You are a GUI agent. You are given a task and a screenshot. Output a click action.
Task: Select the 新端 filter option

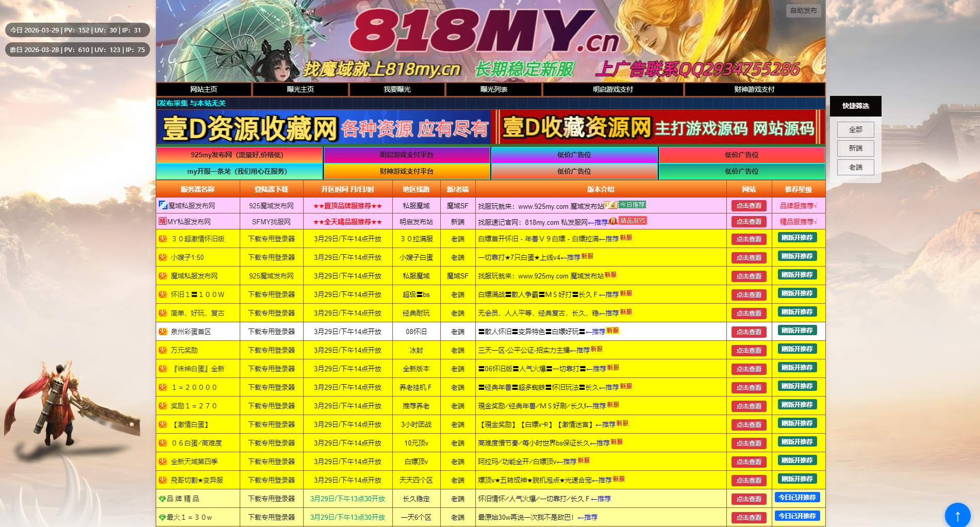tap(855, 149)
